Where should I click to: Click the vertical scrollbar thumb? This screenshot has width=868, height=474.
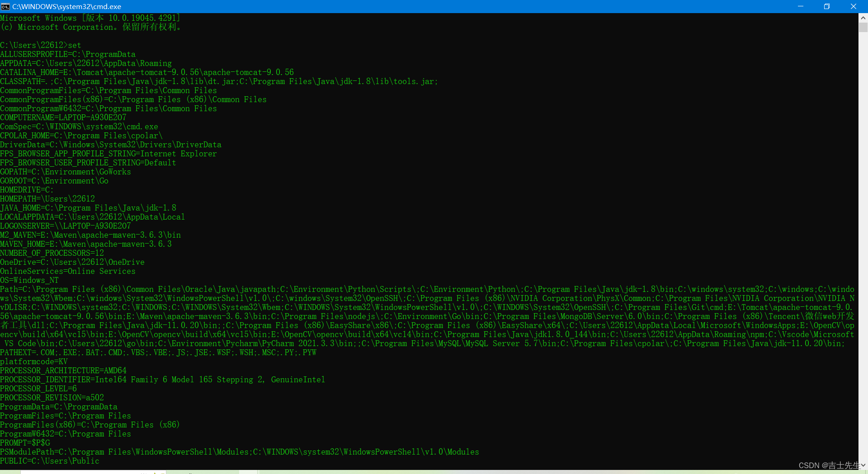863,27
